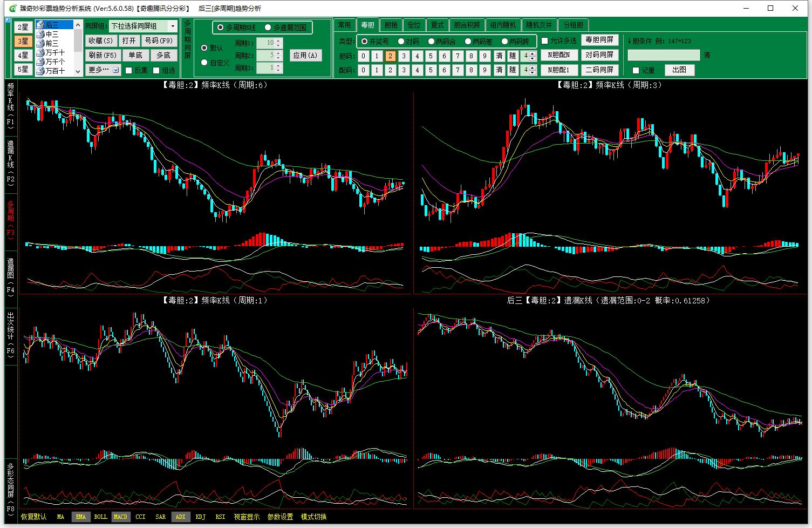Click the 应用(A) button
812x528 pixels.
(305, 55)
